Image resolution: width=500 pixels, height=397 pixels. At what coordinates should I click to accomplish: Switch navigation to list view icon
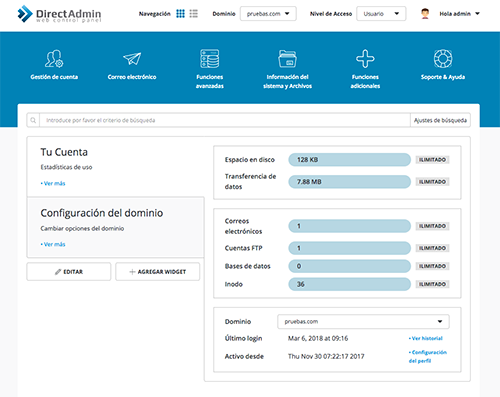click(x=193, y=14)
